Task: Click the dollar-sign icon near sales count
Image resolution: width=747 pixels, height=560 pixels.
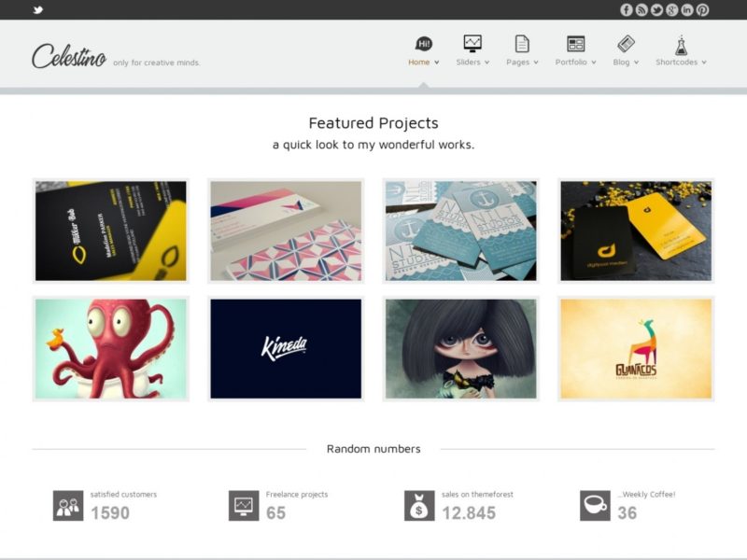Action: point(417,507)
